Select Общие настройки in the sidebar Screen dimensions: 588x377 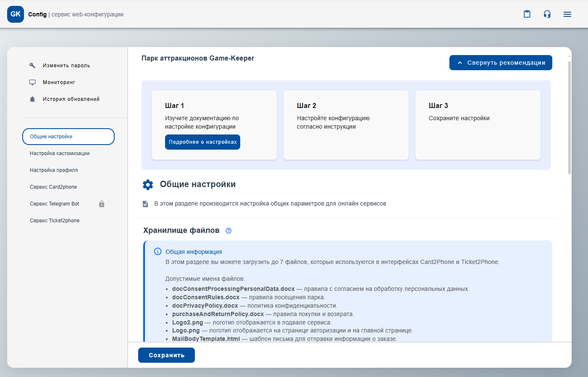68,137
